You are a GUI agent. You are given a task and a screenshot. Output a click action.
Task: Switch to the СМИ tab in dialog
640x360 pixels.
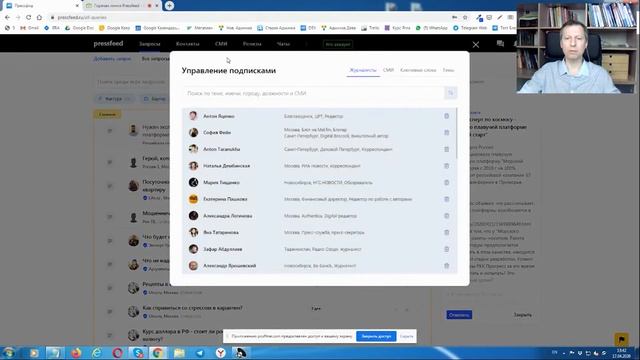point(388,70)
